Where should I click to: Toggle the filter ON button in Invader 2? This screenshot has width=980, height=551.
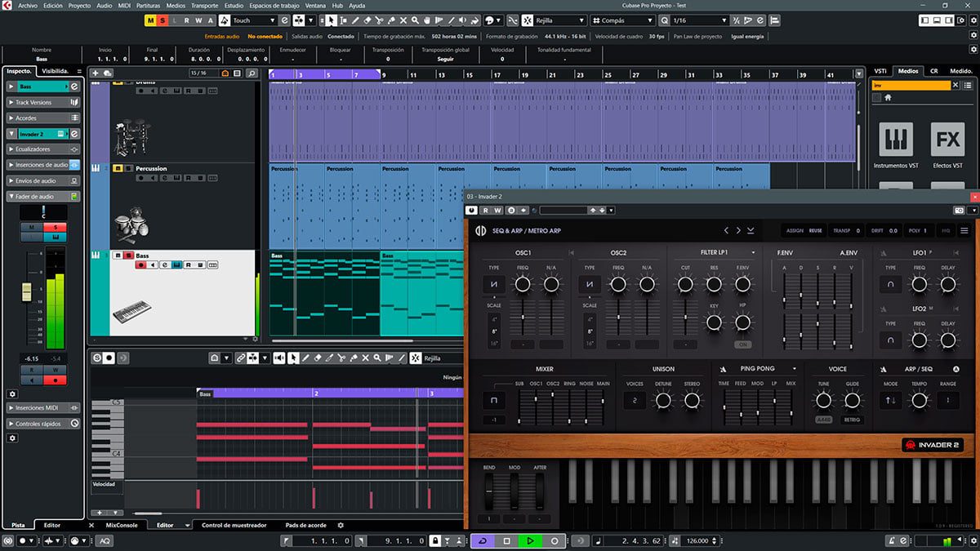(x=742, y=344)
